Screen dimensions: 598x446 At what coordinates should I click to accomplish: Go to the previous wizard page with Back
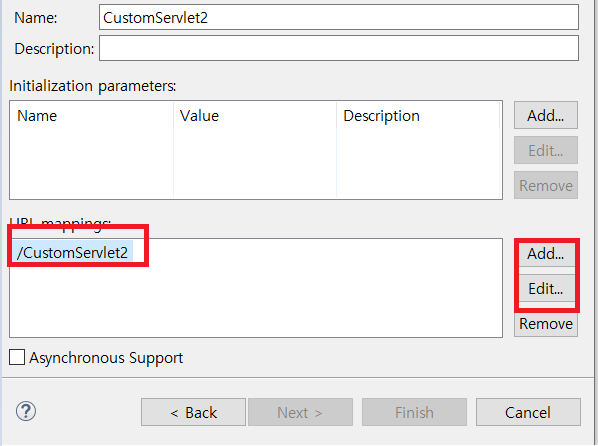point(193,412)
